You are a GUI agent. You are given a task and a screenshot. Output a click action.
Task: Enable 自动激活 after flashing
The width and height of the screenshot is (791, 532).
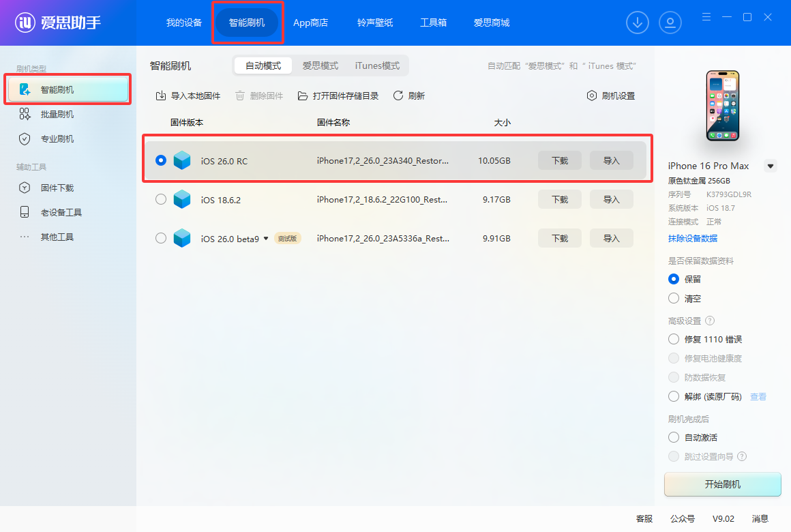[x=674, y=437]
